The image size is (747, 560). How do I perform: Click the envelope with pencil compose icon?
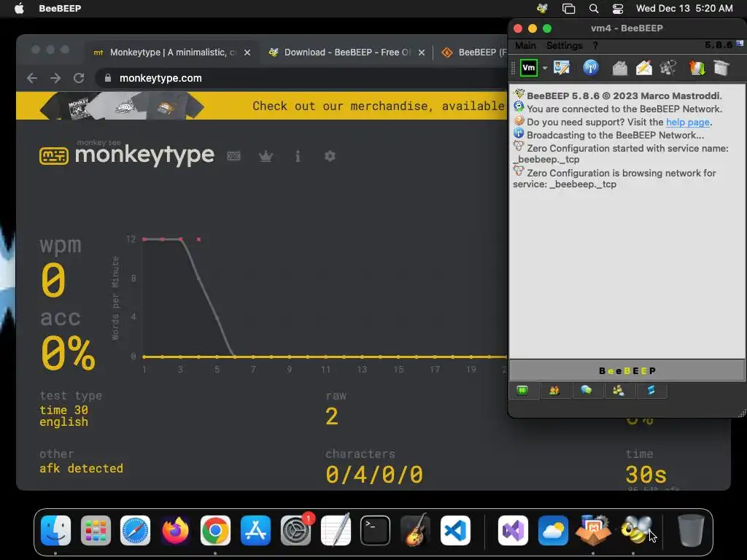(643, 68)
